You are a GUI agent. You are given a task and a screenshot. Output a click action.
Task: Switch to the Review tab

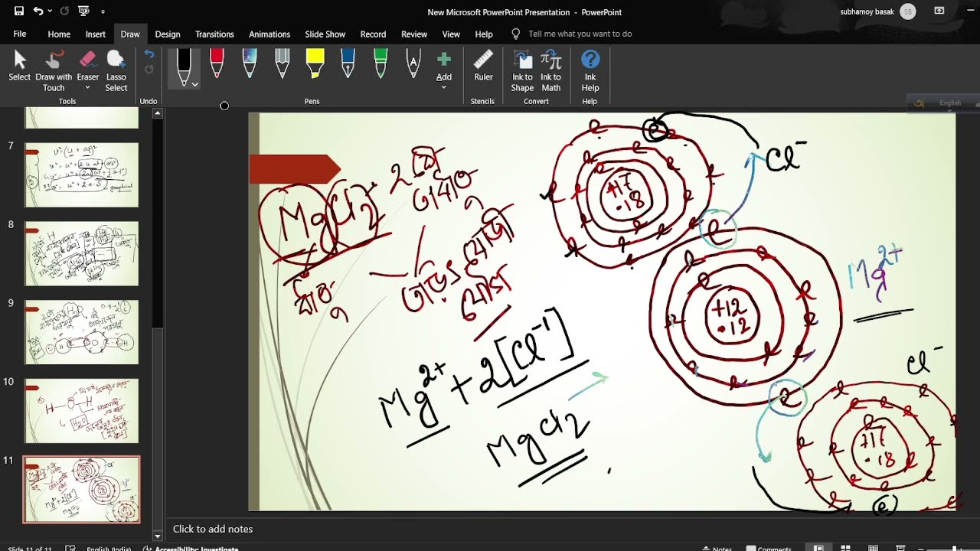point(414,34)
